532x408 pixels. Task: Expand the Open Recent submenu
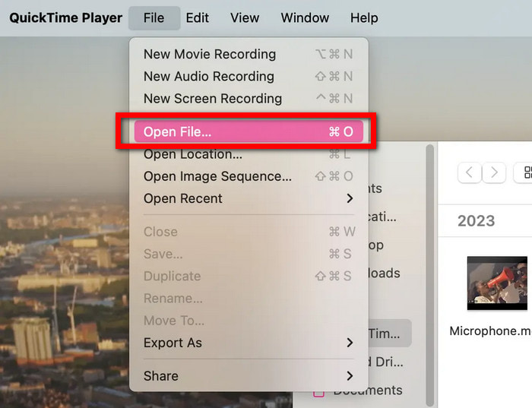tap(249, 198)
